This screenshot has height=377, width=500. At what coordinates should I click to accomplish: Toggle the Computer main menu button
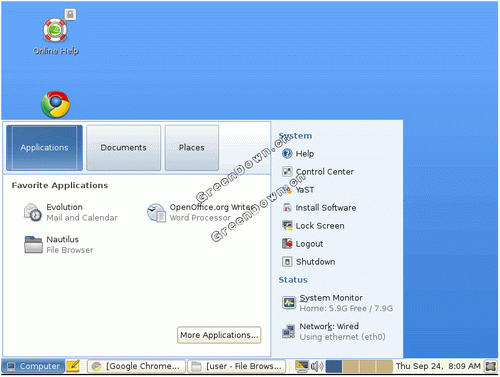pyautogui.click(x=33, y=366)
